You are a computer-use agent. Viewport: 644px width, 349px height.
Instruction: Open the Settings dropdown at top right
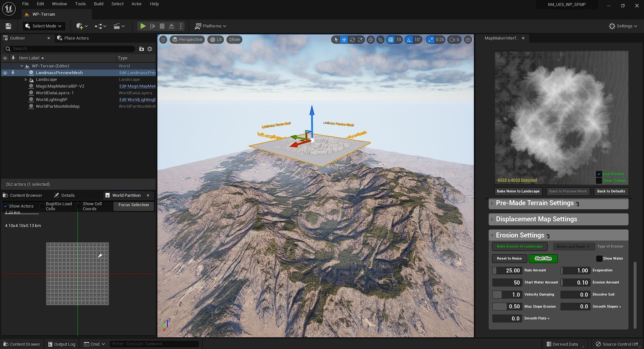(623, 26)
